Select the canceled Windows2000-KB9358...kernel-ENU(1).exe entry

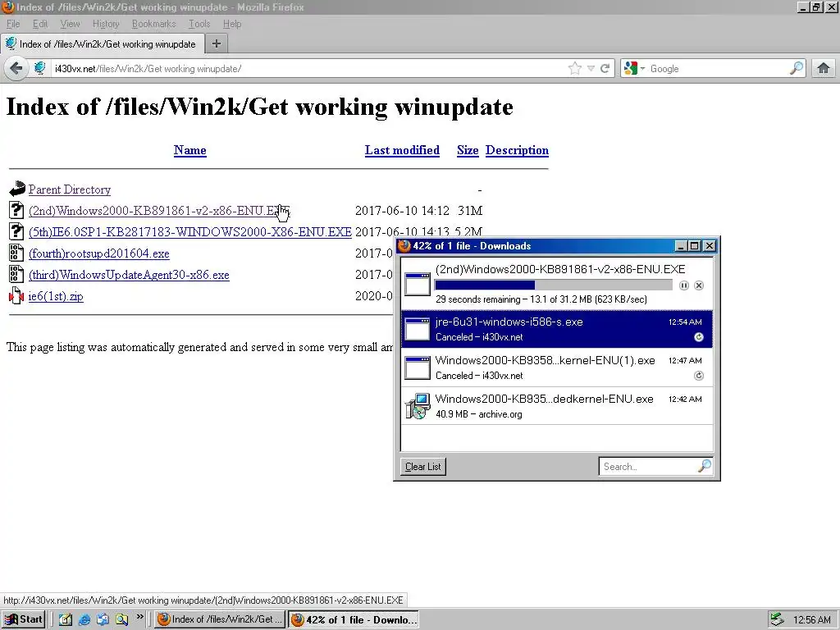[557, 367]
